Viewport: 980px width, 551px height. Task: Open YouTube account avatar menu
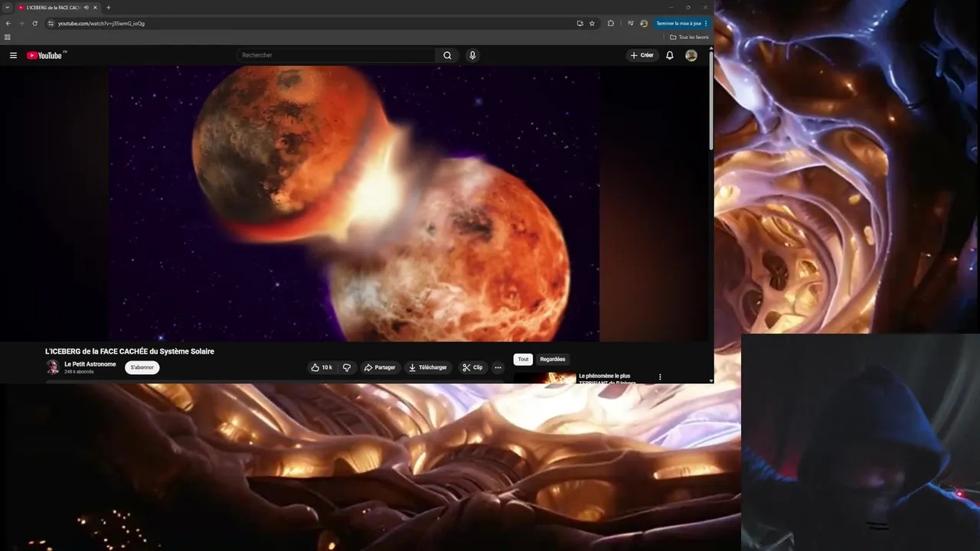click(691, 55)
